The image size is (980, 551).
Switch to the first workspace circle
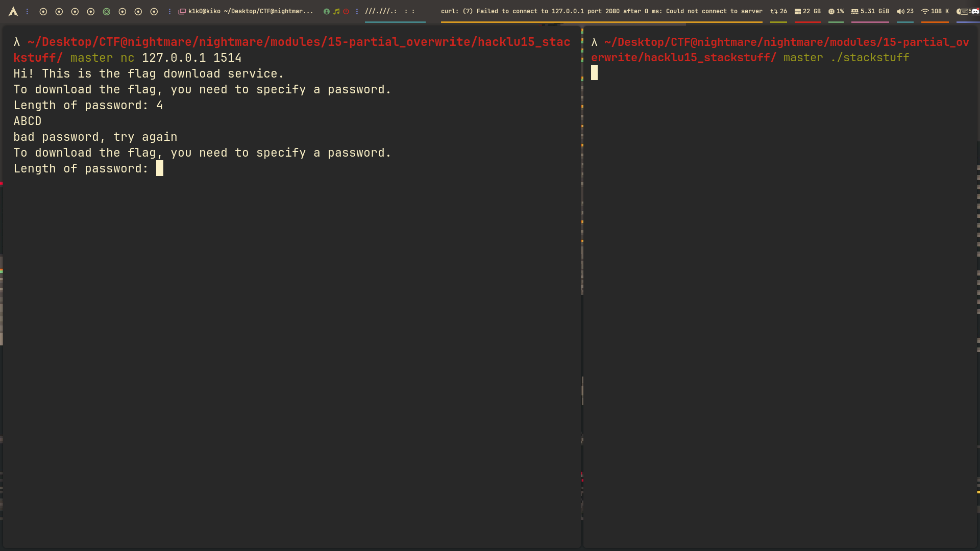click(x=43, y=11)
